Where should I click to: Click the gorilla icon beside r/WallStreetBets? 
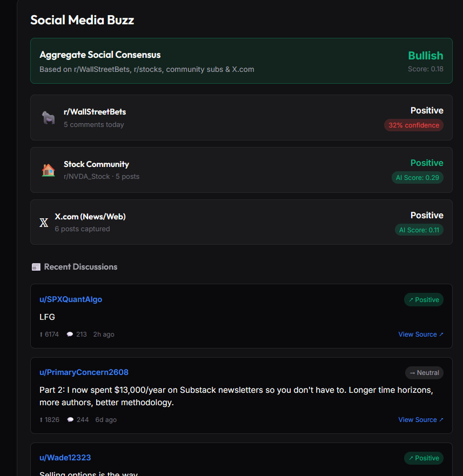coord(49,118)
